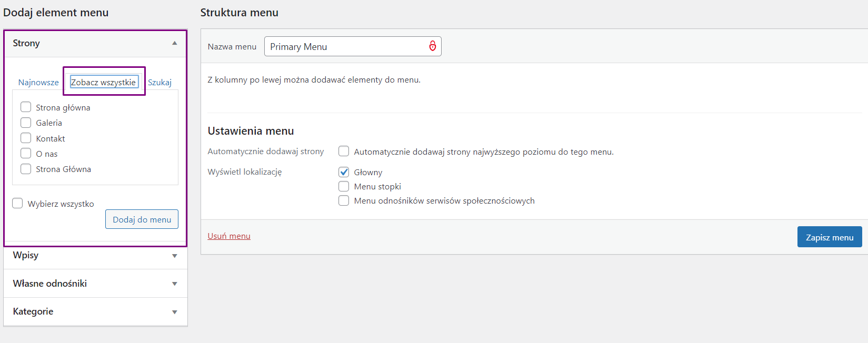
Task: Collapse the Strony panel arrow
Action: pyautogui.click(x=174, y=43)
